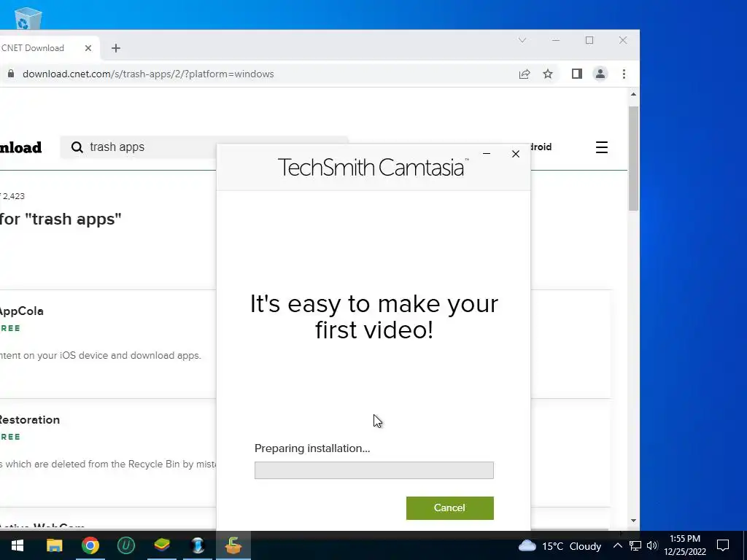View site security lock info
The width and height of the screenshot is (747, 560).
(x=10, y=74)
